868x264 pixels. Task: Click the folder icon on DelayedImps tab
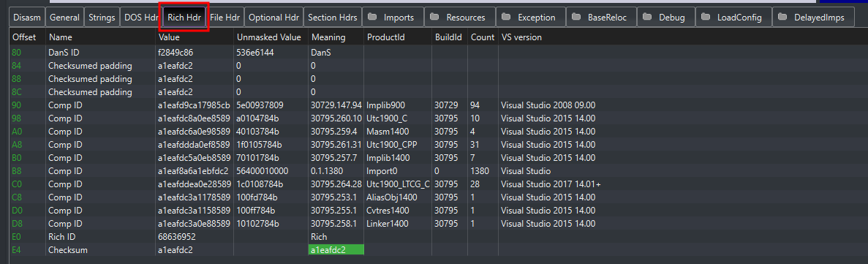pos(782,17)
